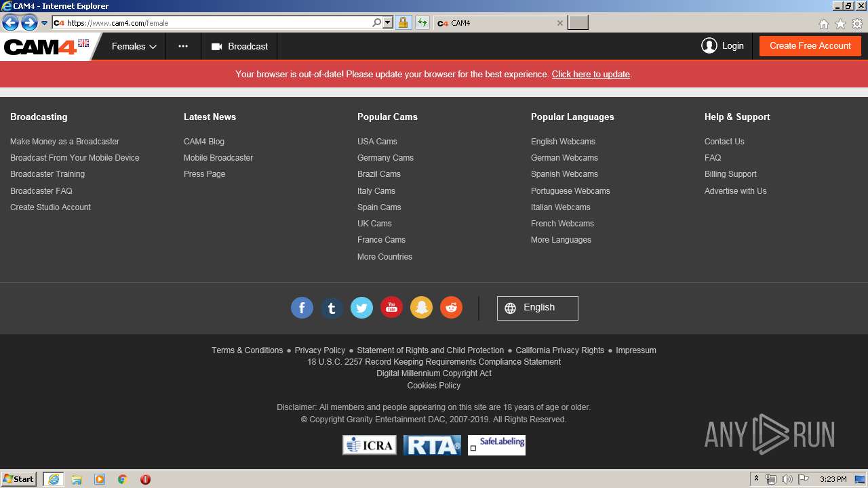Viewport: 868px width, 488px height.
Task: Open the English language selector
Action: [x=537, y=308]
